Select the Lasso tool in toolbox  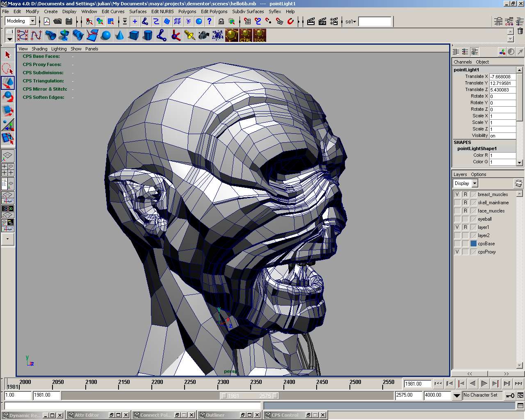[8, 68]
